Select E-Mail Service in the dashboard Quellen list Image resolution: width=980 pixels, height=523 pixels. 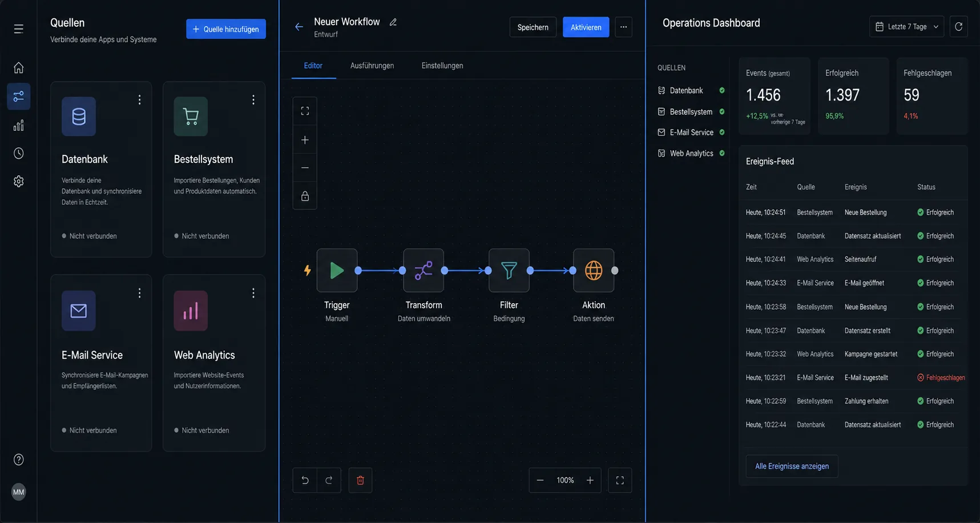click(691, 132)
